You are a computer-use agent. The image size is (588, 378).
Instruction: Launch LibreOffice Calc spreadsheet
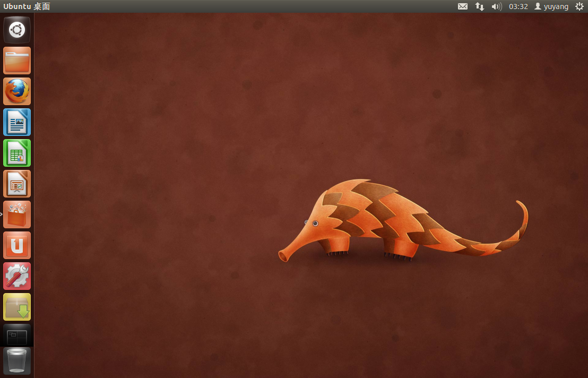pos(17,153)
